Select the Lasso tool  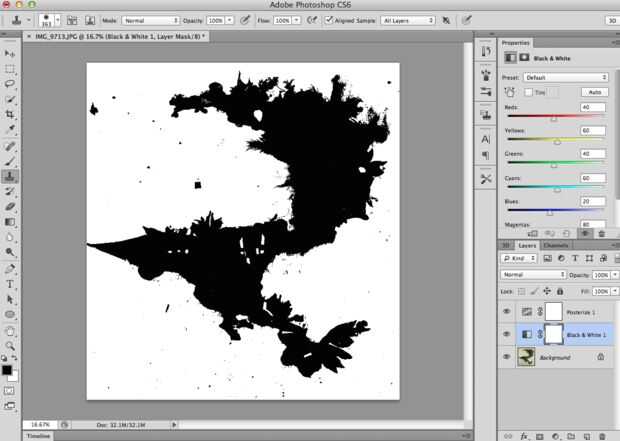click(10, 84)
